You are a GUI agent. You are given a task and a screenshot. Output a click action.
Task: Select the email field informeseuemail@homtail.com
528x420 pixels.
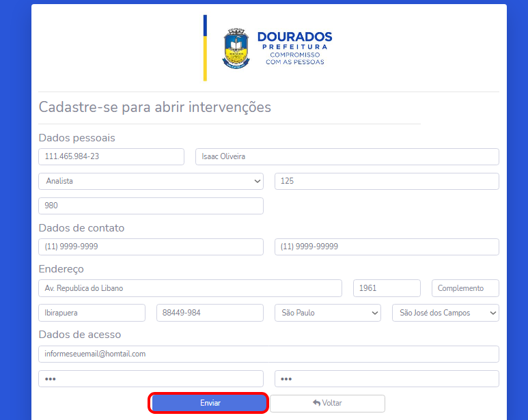268,354
